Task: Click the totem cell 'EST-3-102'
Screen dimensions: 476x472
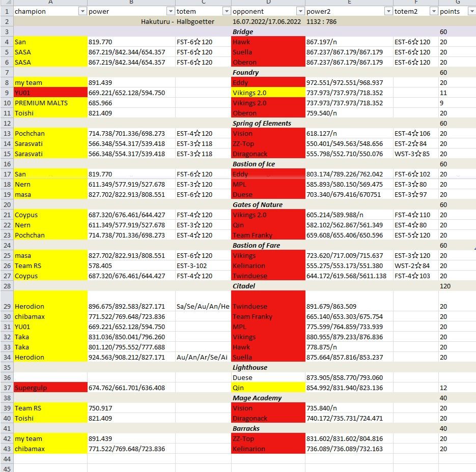Action: point(203,265)
